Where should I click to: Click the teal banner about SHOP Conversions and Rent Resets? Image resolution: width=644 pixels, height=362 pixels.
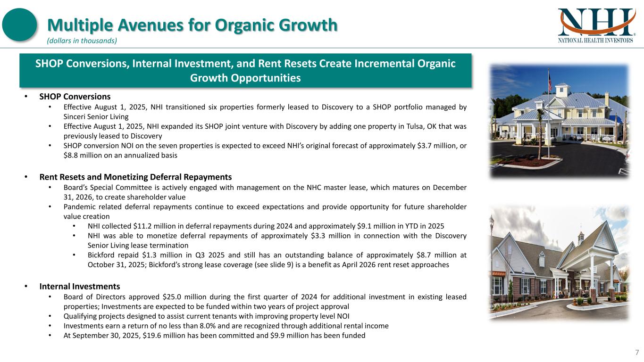(x=245, y=70)
